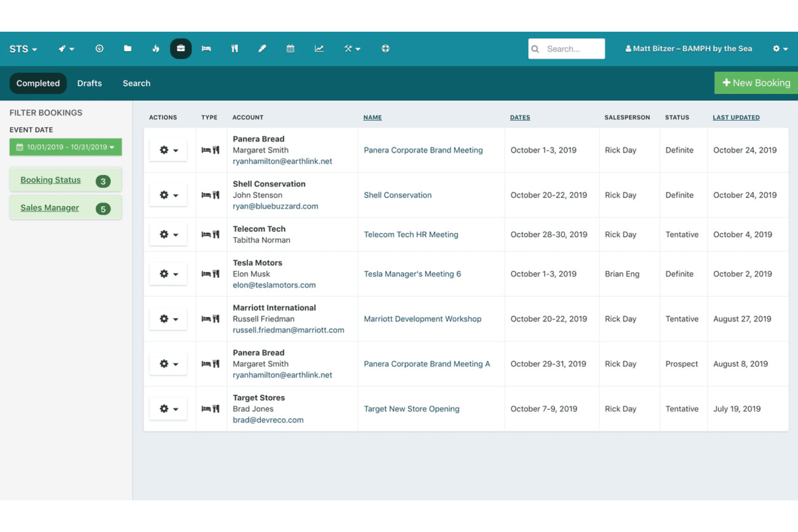
Task: Open the dashboard gauge icon
Action: [99, 49]
